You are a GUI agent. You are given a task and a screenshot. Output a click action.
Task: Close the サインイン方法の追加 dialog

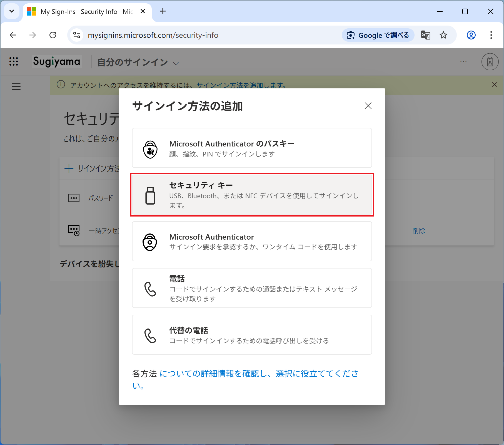tap(368, 106)
